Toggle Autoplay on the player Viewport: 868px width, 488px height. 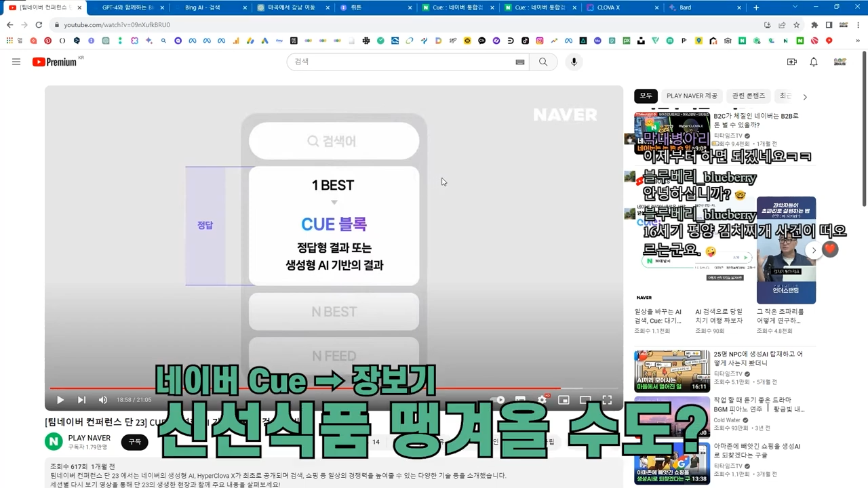[x=500, y=400]
